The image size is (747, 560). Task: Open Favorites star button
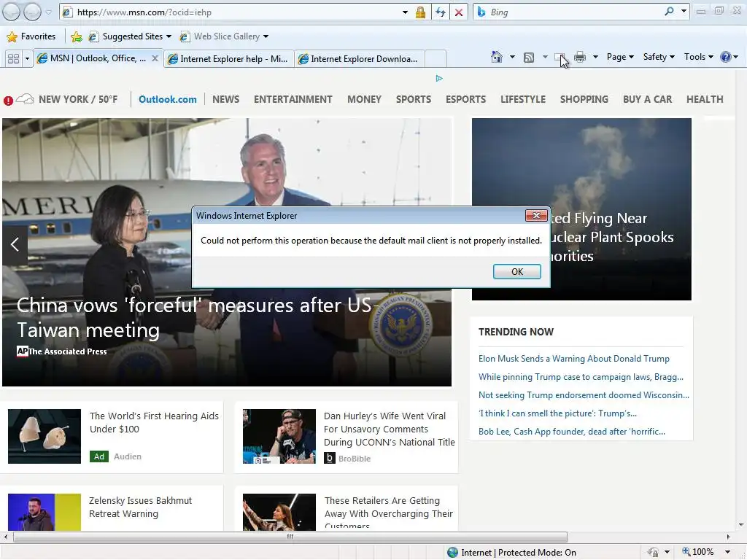(31, 36)
